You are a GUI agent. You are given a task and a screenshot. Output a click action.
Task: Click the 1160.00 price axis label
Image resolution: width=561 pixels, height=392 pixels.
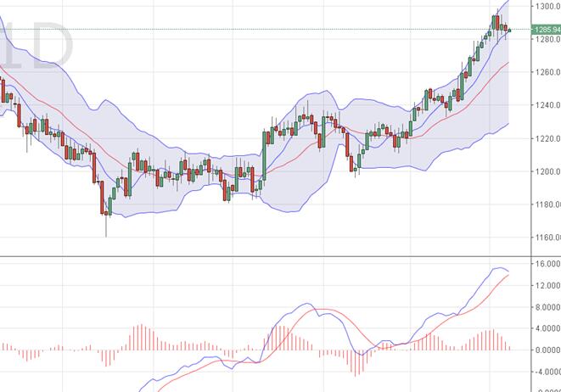(547, 238)
